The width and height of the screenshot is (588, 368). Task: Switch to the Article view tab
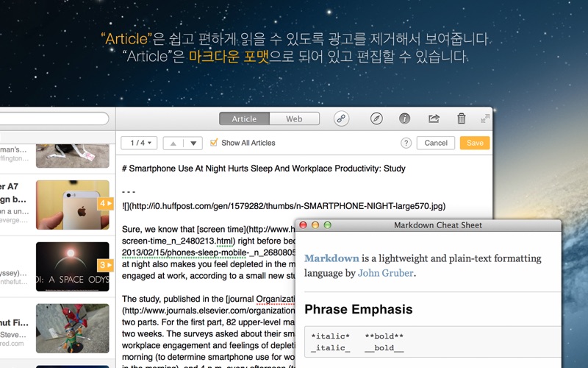244,118
